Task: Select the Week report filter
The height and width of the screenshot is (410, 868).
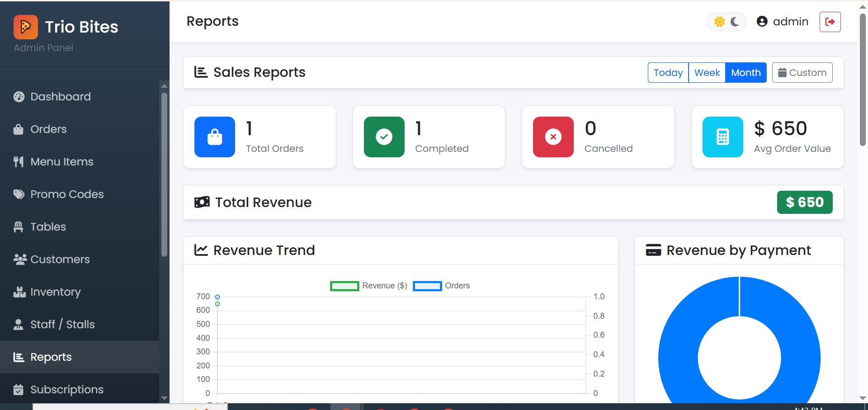Action: click(x=707, y=73)
